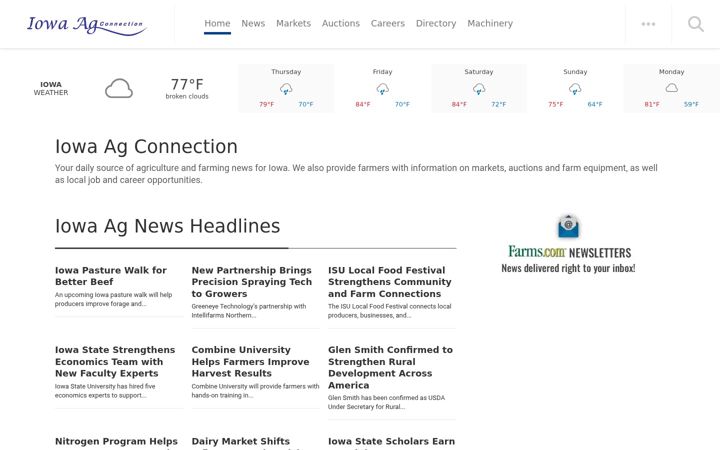720x450 pixels.
Task: Click the "broken clouds" weather description
Action: coord(187,96)
